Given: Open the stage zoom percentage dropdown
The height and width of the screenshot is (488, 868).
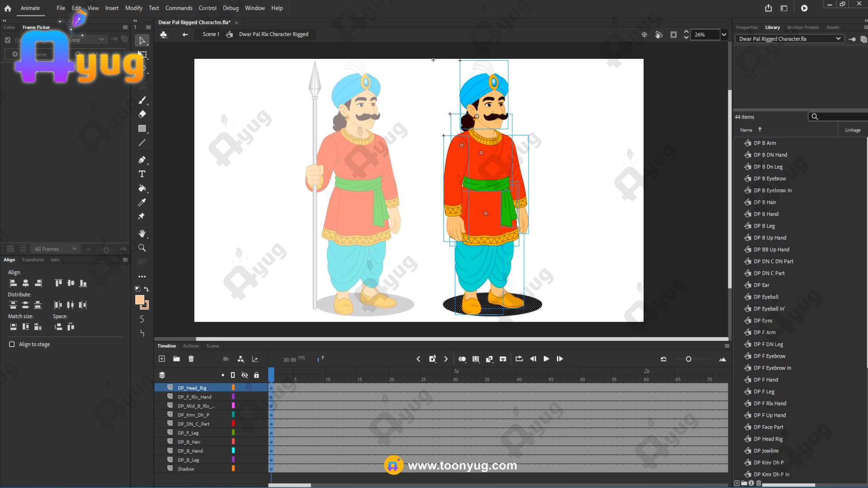Looking at the screenshot, I should coord(724,35).
